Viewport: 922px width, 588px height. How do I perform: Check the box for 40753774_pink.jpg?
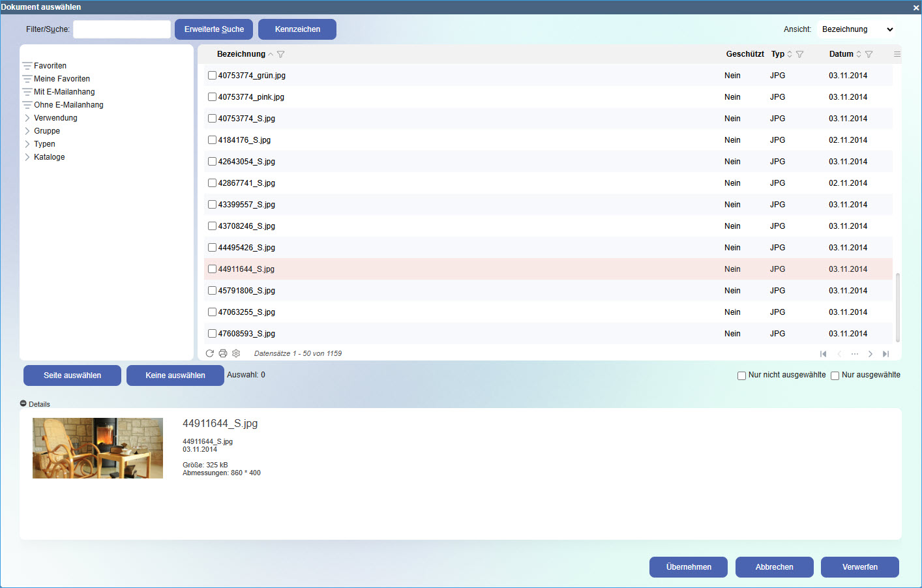[x=212, y=97]
